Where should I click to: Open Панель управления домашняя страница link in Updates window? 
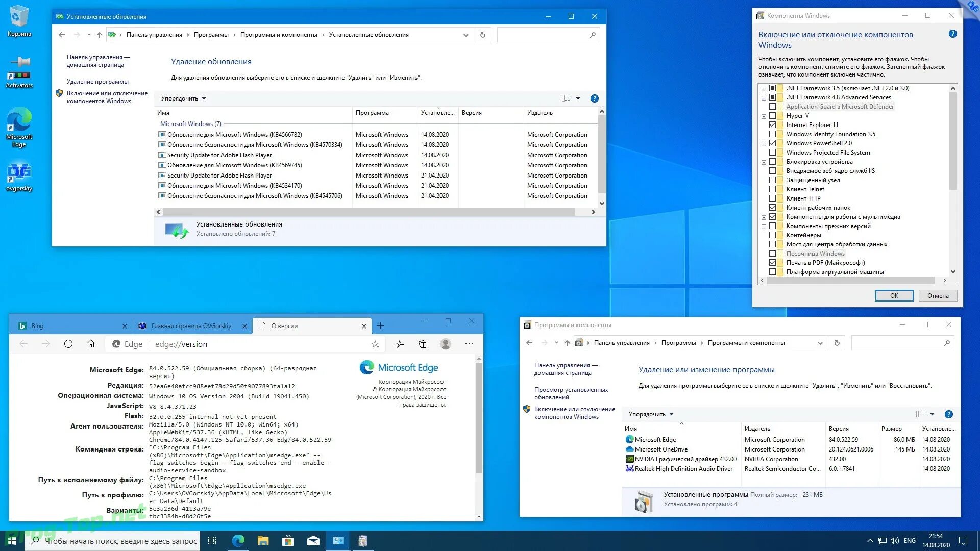click(98, 61)
